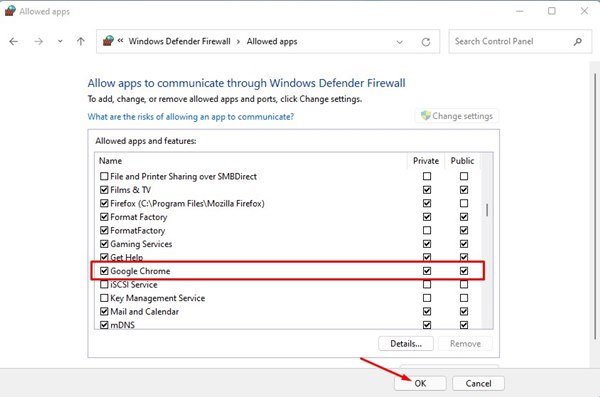Click the forward navigation arrow
This screenshot has height=397, width=600.
(38, 41)
